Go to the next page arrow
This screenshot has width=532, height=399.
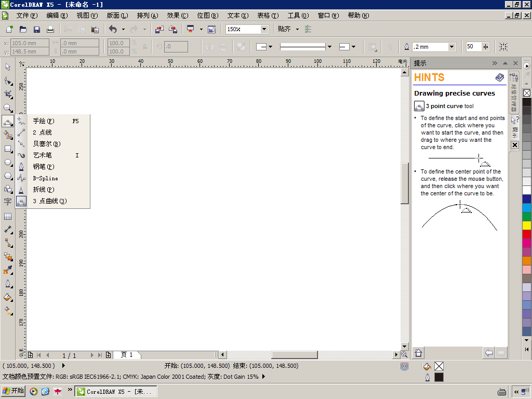tap(91, 355)
